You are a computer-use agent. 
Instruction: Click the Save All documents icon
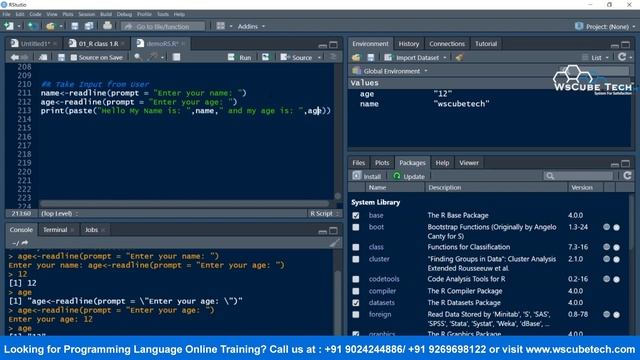pyautogui.click(x=89, y=26)
